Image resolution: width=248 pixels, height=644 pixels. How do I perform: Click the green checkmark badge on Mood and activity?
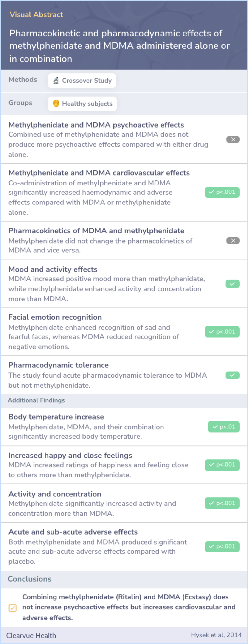pyautogui.click(x=232, y=284)
